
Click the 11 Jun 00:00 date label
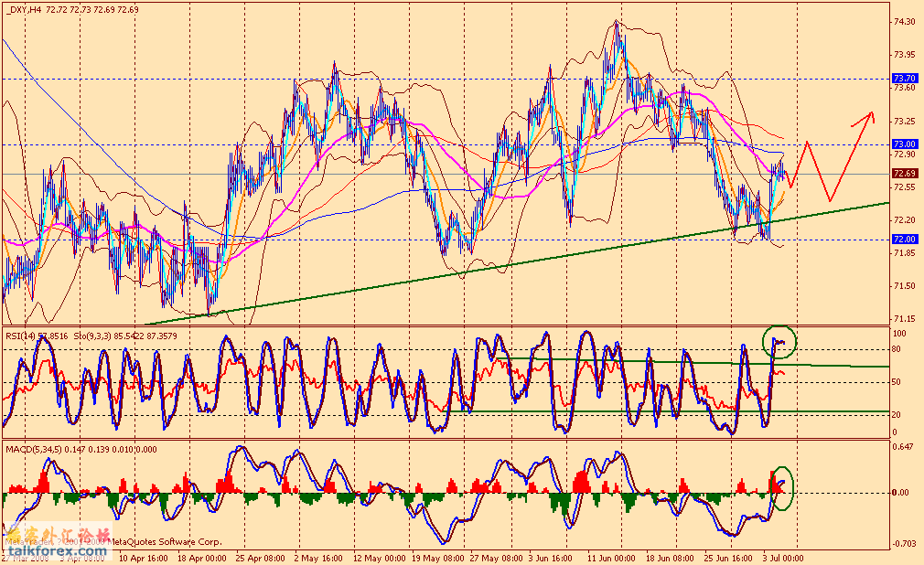point(612,558)
